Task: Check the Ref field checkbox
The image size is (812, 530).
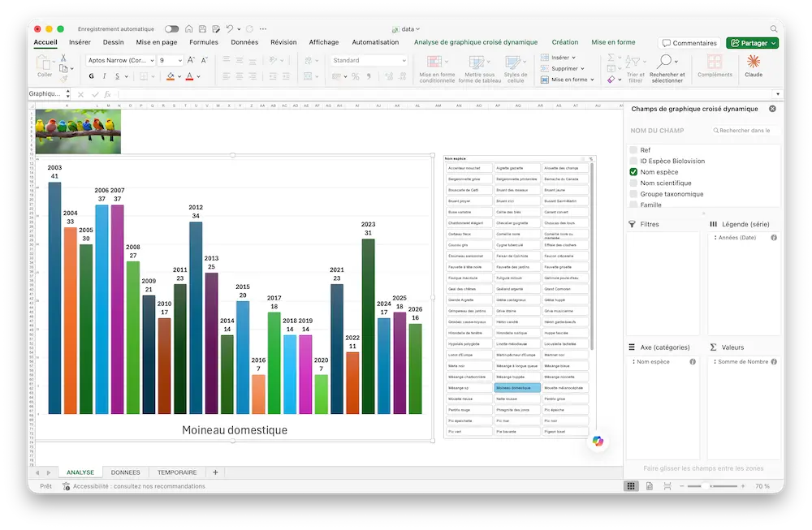Action: coord(633,150)
